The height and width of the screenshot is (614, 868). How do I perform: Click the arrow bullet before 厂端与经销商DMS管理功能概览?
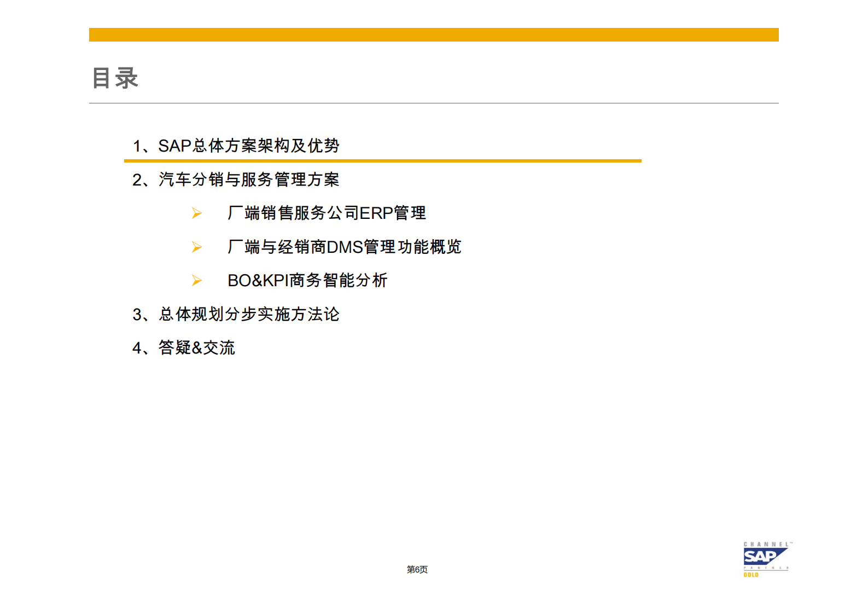(197, 247)
